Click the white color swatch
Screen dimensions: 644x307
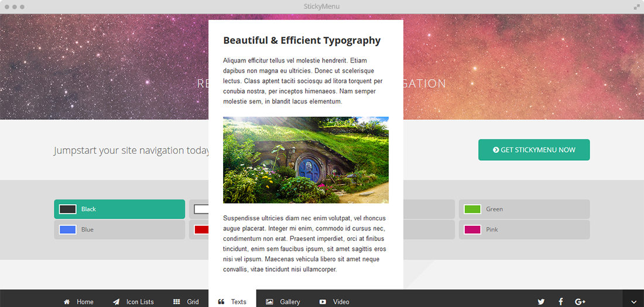201,209
